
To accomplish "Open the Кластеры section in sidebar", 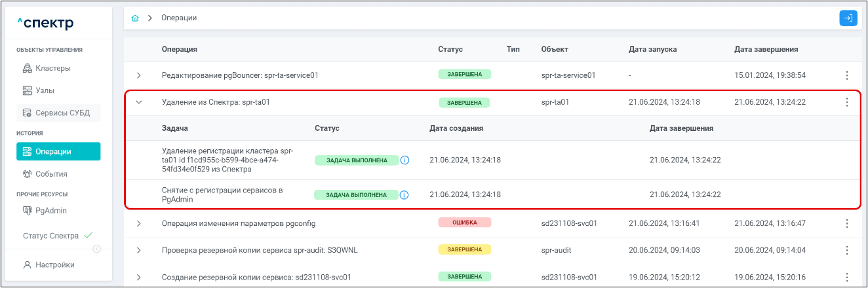I will click(53, 68).
